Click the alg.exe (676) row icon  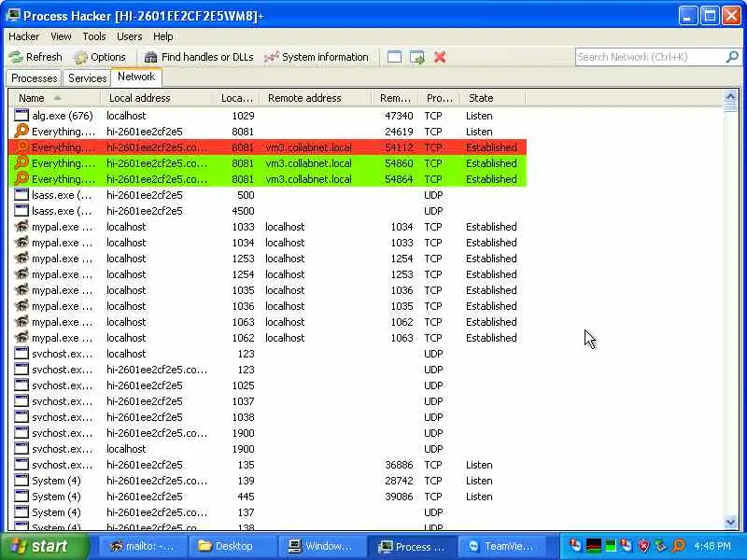[21, 115]
